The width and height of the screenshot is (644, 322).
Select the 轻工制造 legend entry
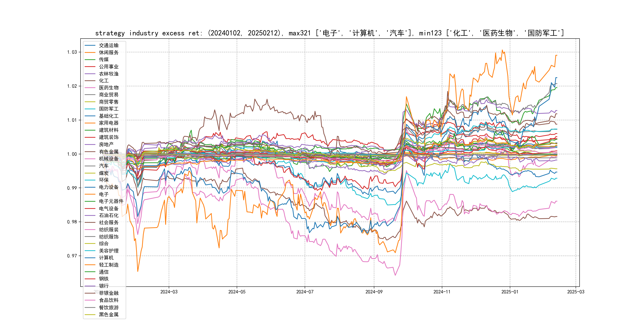pos(109,265)
